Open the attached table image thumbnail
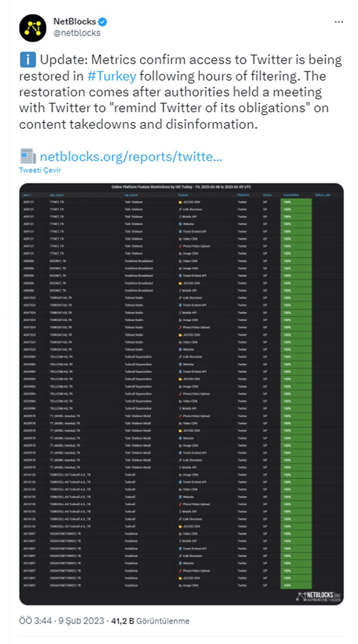The width and height of the screenshot is (358, 644). click(x=181, y=394)
